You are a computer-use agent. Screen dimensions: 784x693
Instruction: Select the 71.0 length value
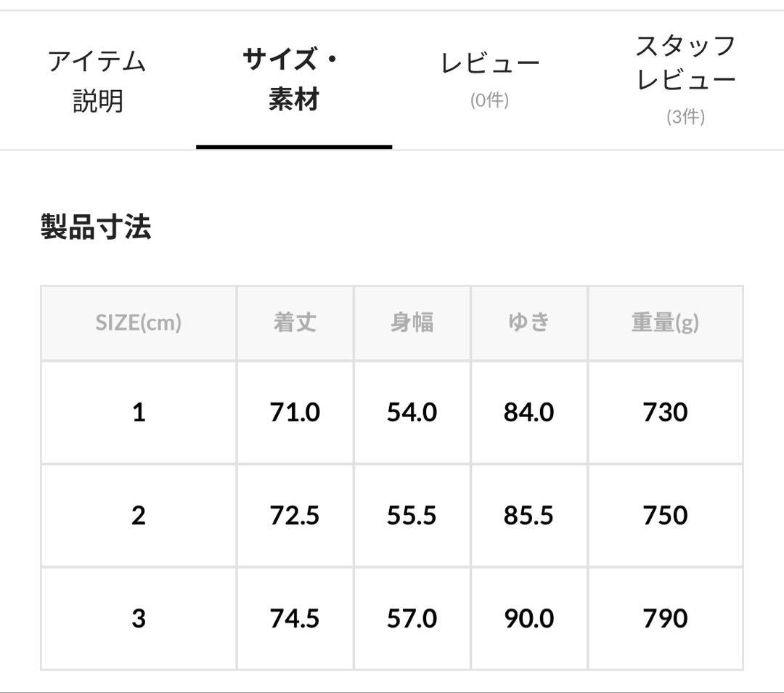pos(294,412)
